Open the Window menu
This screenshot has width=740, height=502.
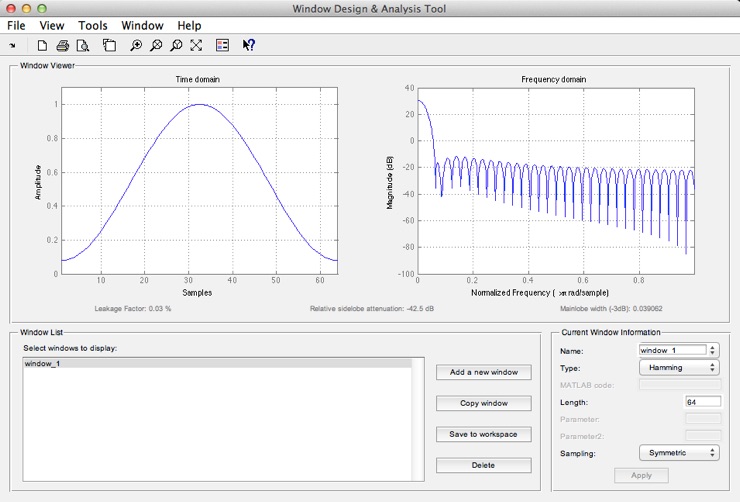[142, 25]
